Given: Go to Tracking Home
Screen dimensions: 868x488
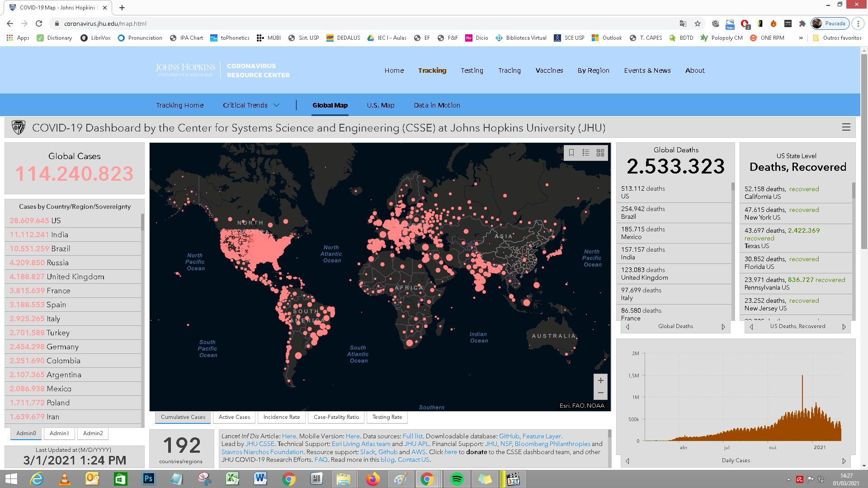Looking at the screenshot, I should click(x=180, y=105).
